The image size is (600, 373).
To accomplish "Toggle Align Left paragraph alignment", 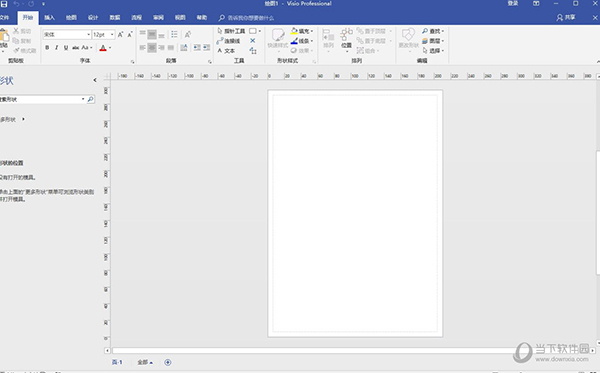I will (142, 47).
